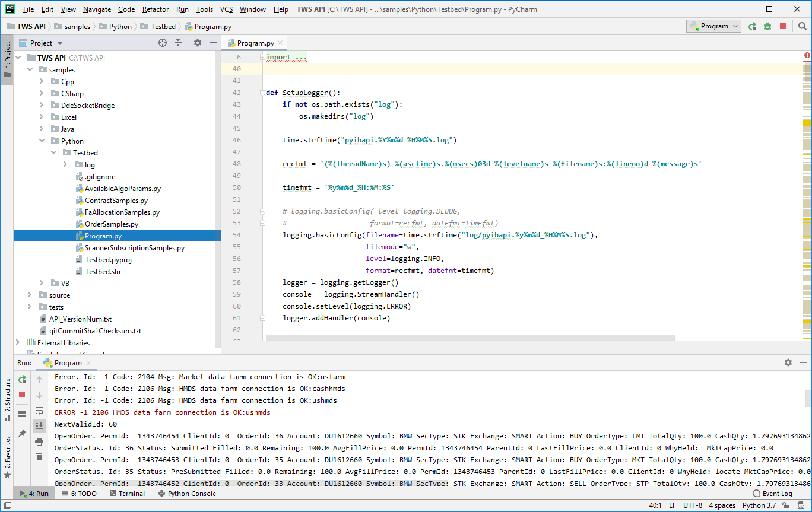The image size is (812, 512).
Task: Toggle soft-wrap in Run console
Action: tap(39, 411)
